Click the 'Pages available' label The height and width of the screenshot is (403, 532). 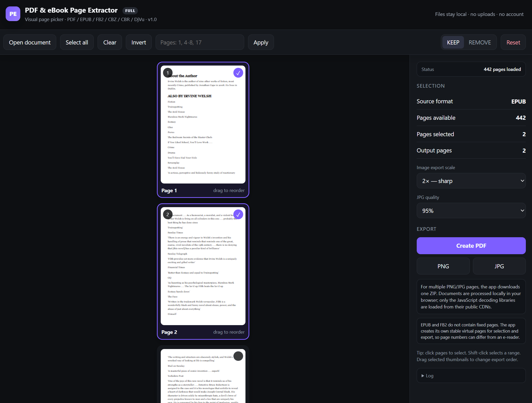pyautogui.click(x=436, y=118)
